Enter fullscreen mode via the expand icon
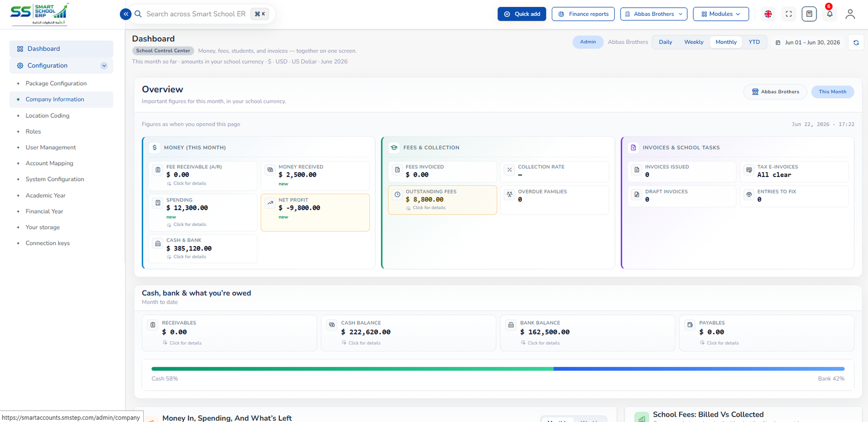 (789, 14)
